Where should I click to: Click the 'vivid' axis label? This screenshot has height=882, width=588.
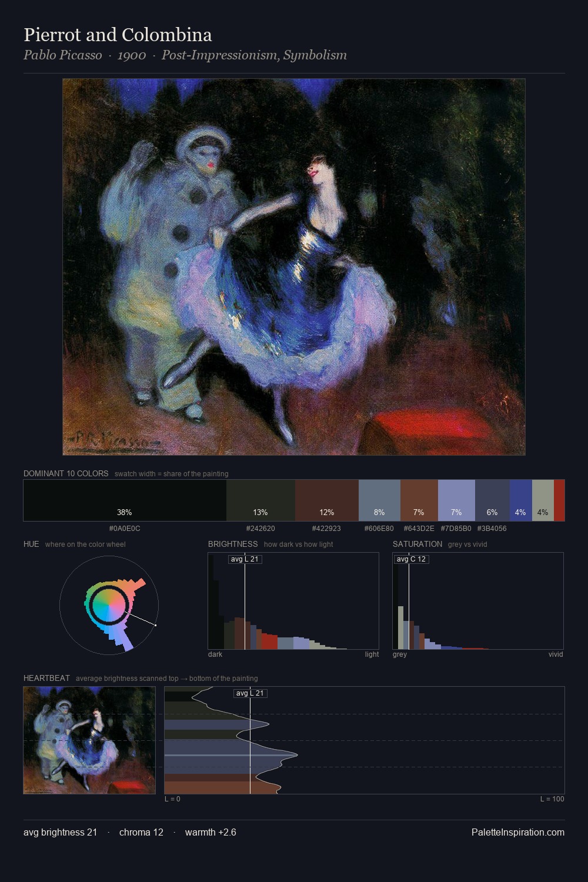click(x=556, y=654)
